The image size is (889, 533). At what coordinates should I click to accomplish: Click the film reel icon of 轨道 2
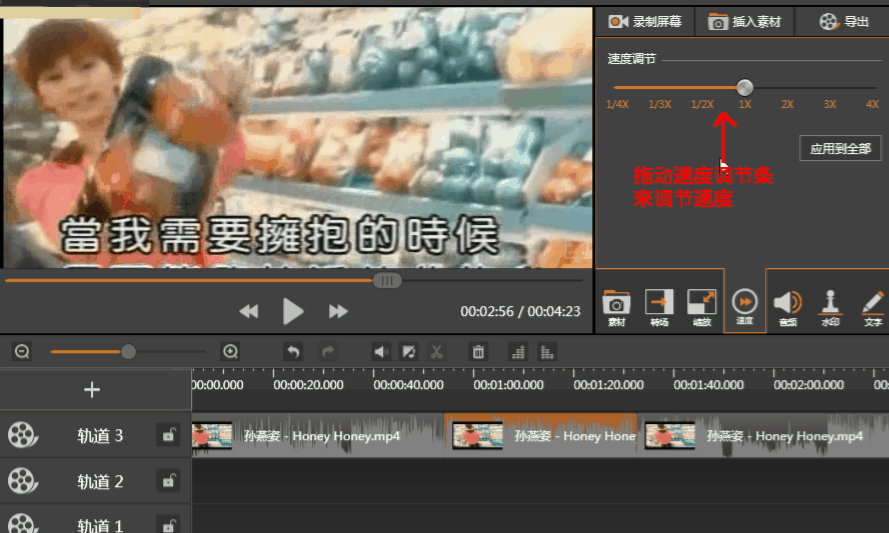click(x=23, y=481)
